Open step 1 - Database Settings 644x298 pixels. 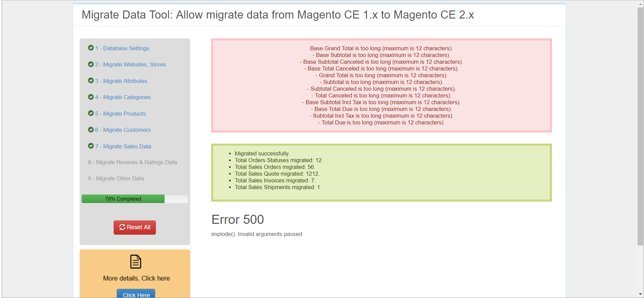(122, 48)
